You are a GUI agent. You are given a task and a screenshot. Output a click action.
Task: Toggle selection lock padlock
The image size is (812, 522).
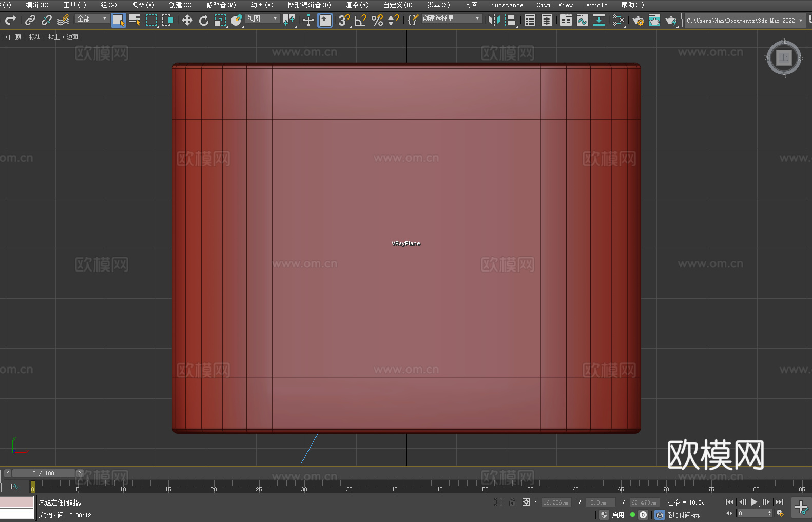click(x=512, y=502)
